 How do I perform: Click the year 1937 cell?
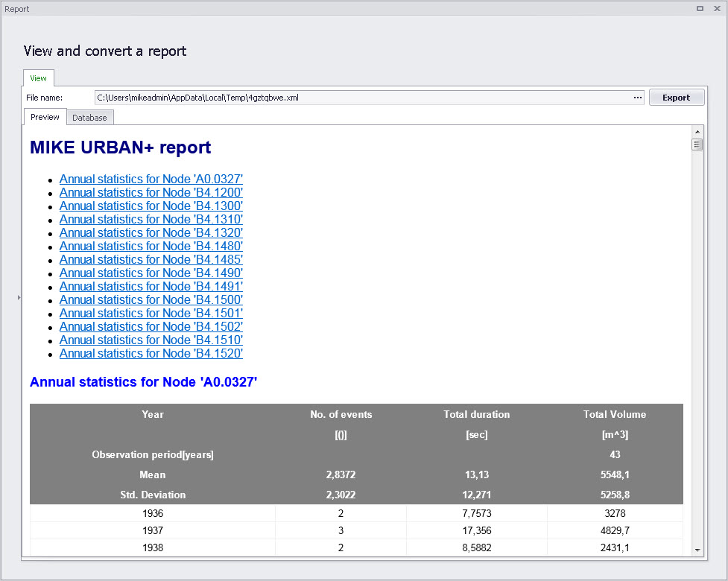(153, 530)
